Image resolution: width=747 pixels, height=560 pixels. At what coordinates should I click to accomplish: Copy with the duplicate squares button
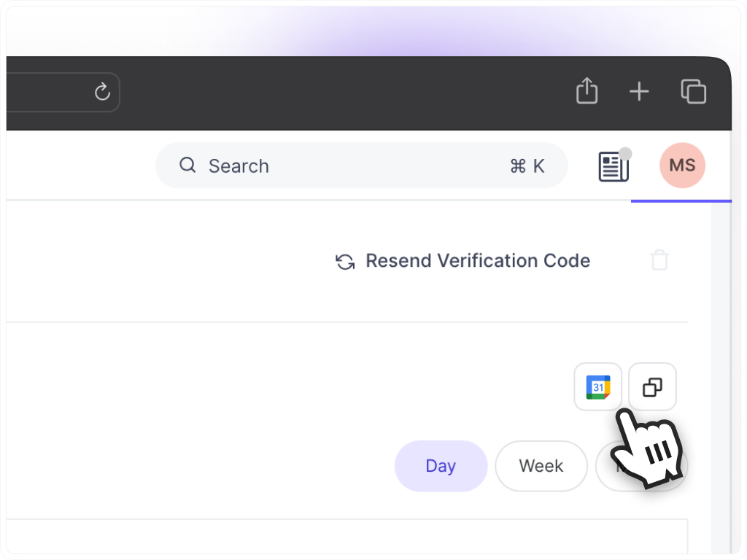click(x=652, y=386)
